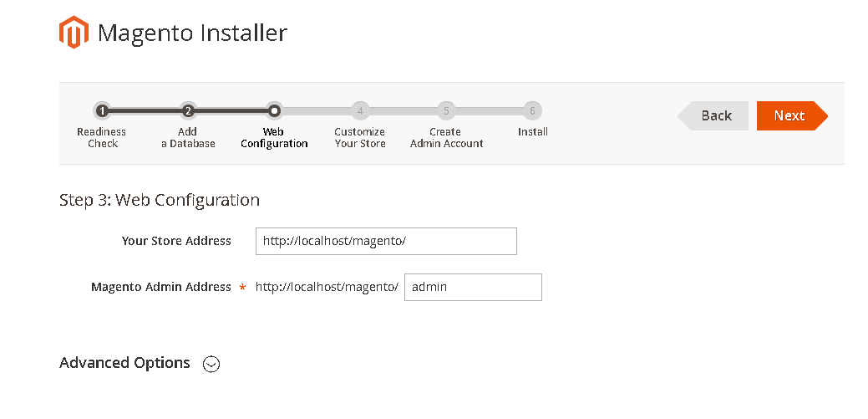The width and height of the screenshot is (868, 419).
Task: Click the Magento logo icon
Action: click(74, 32)
